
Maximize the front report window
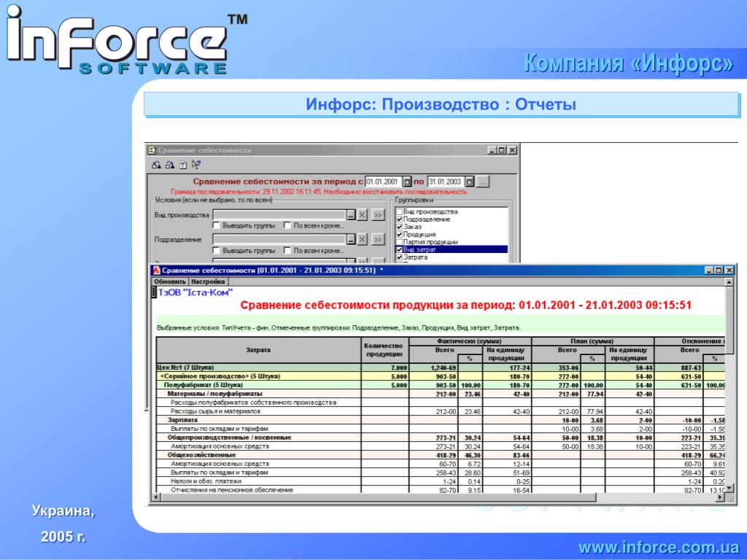(x=719, y=270)
